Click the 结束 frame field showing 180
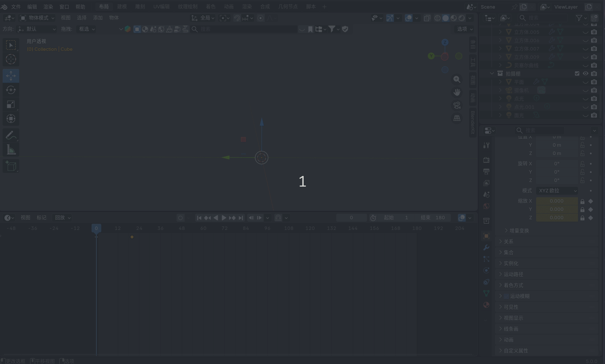Image resolution: width=605 pixels, height=364 pixels. (x=433, y=218)
